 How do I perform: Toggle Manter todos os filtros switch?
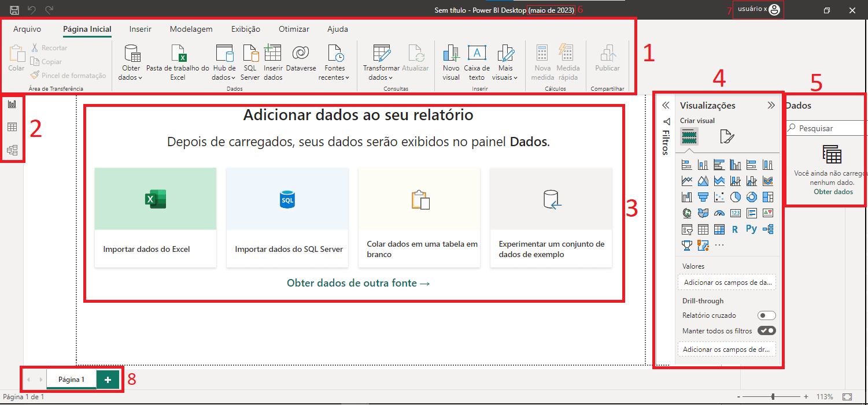pyautogui.click(x=767, y=331)
